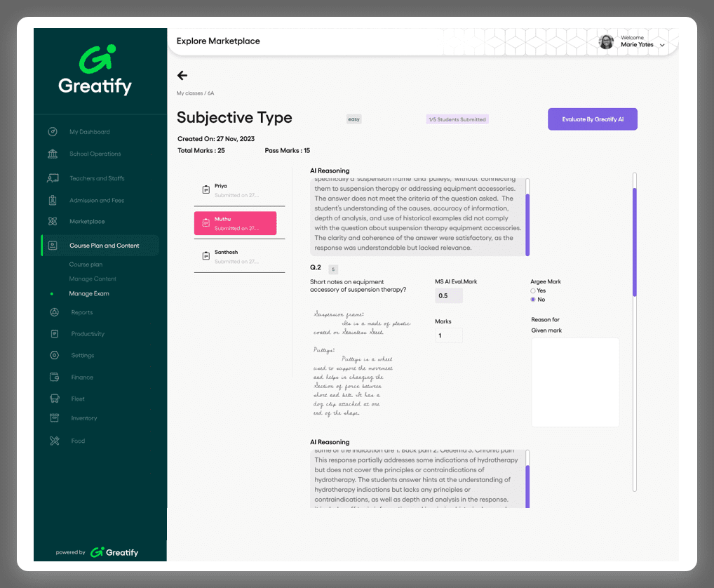Expand Course Plan and Content menu
The height and width of the screenshot is (588, 714).
coord(104,246)
